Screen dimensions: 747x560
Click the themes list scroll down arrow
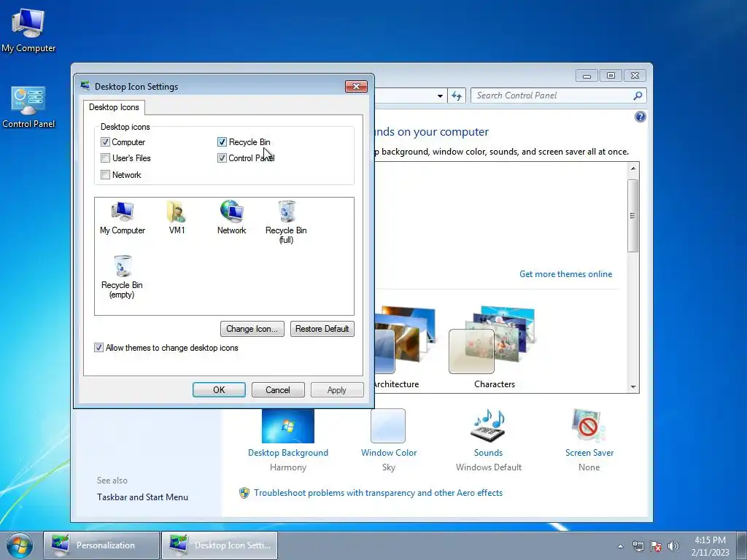pos(633,386)
